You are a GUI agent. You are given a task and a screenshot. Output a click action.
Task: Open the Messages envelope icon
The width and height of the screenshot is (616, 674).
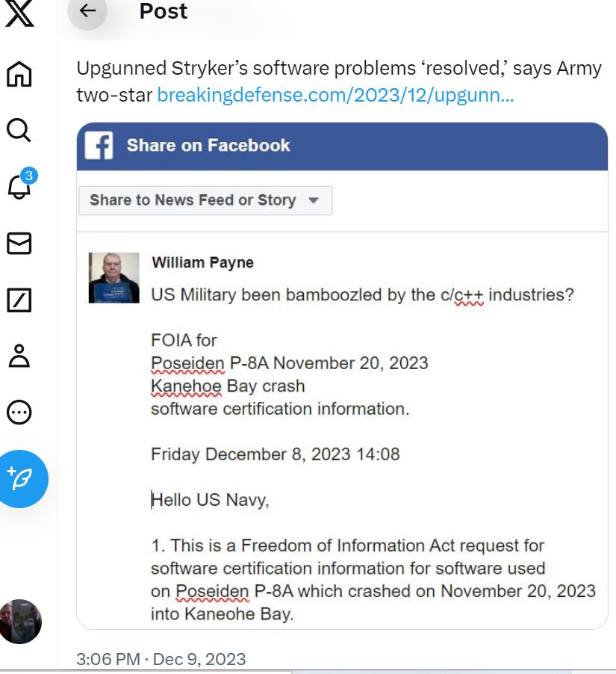coord(19,244)
